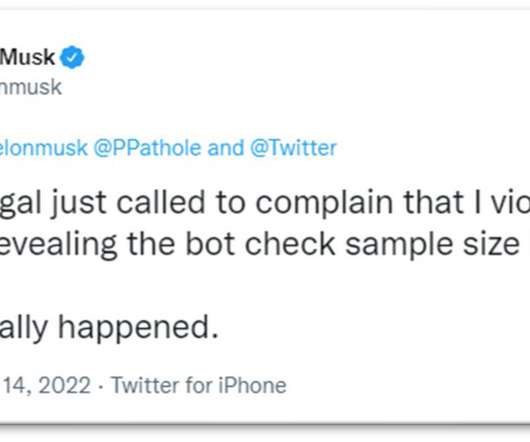Click the word "size" in the tweet
This screenshot has width=530, height=442.
[x=491, y=245]
